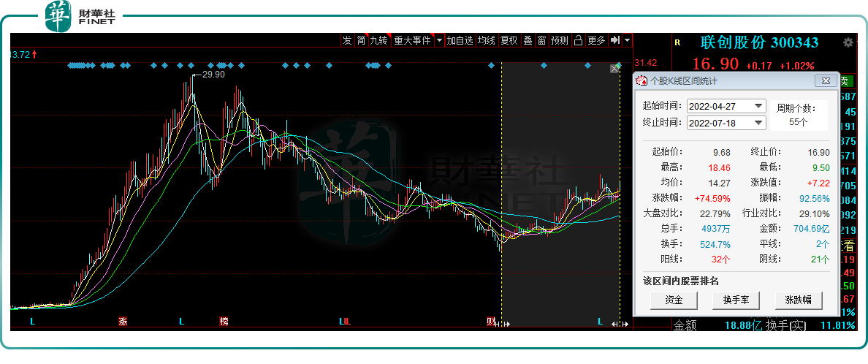Click the red 榜 marker on the timeline
The height and width of the screenshot is (364, 868).
(x=224, y=322)
